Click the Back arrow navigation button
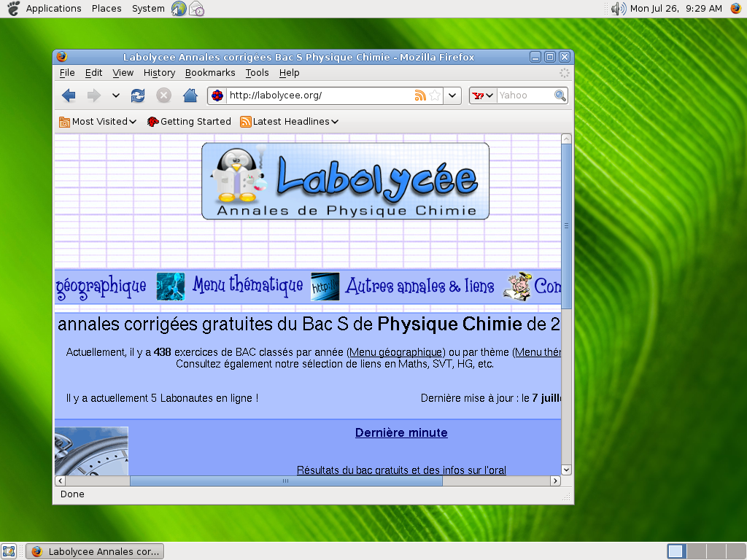Screen dimensions: 747x560 (x=69, y=96)
